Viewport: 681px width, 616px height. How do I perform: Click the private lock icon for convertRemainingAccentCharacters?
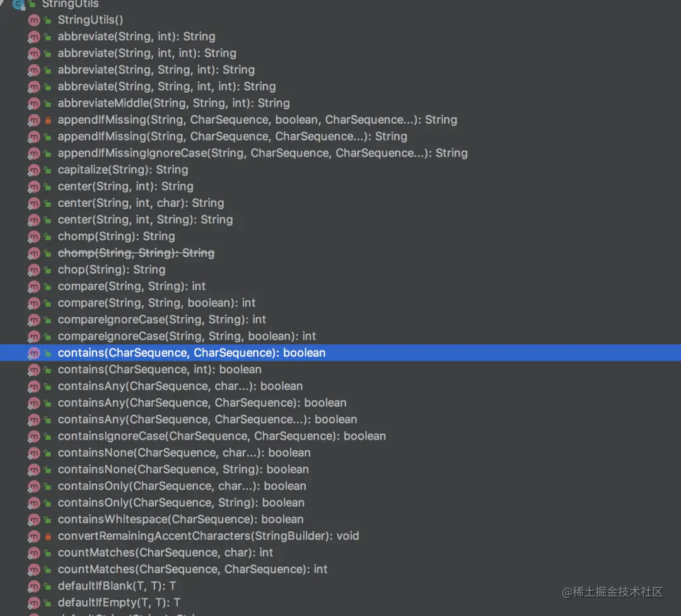click(48, 536)
